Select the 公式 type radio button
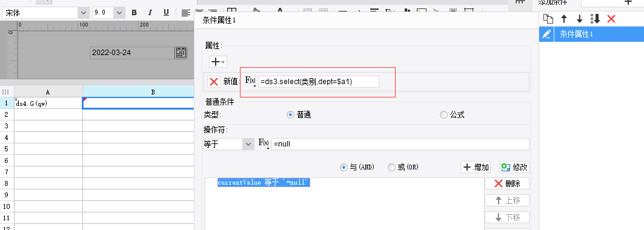 [x=443, y=115]
